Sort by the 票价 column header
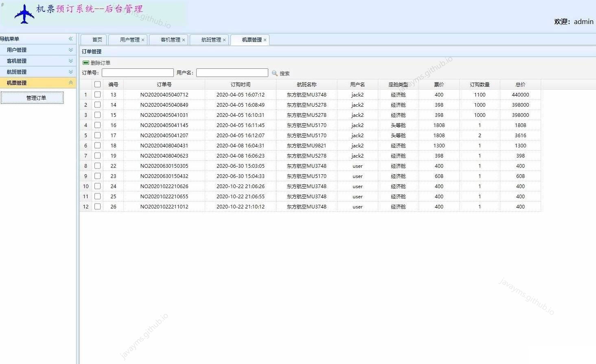Viewport: 596px width, 364px height. (439, 85)
